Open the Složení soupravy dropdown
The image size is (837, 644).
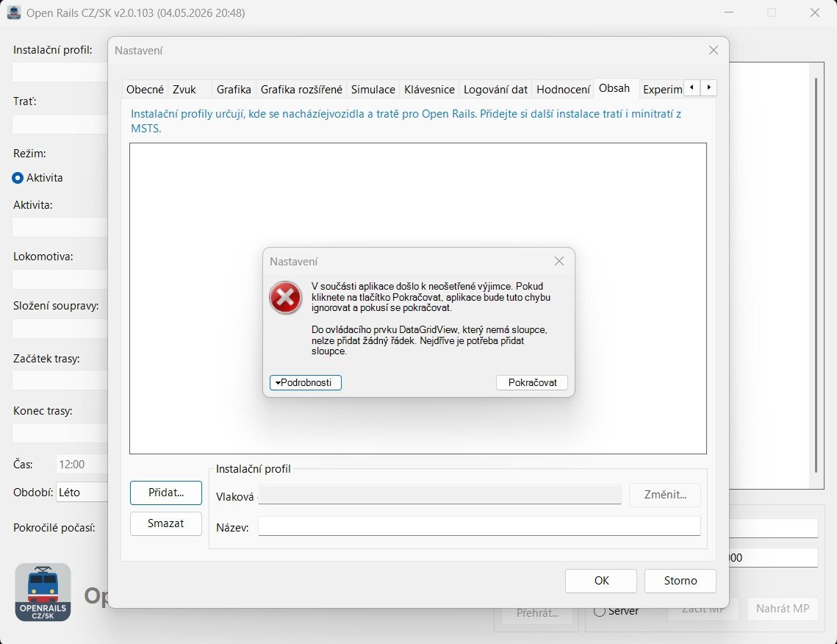[60, 329]
